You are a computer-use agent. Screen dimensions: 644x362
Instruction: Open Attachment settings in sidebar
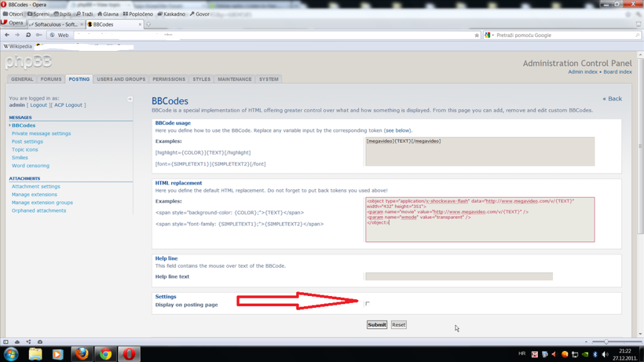36,186
